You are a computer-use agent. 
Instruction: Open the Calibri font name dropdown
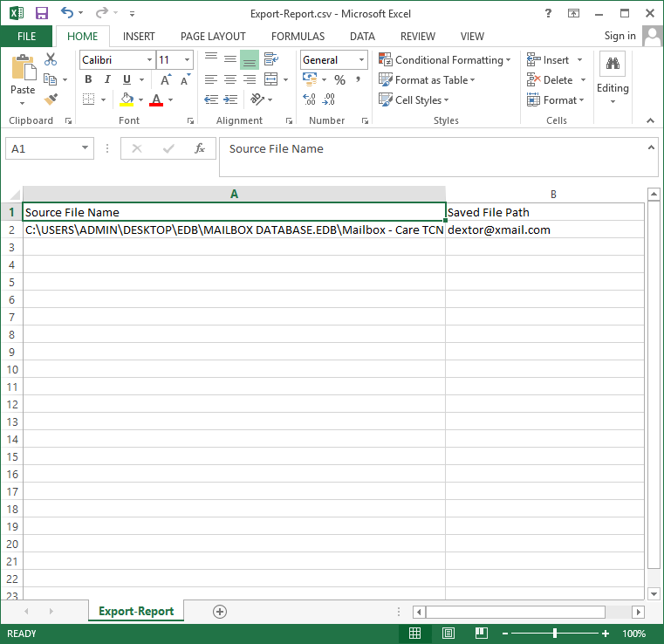[149, 59]
